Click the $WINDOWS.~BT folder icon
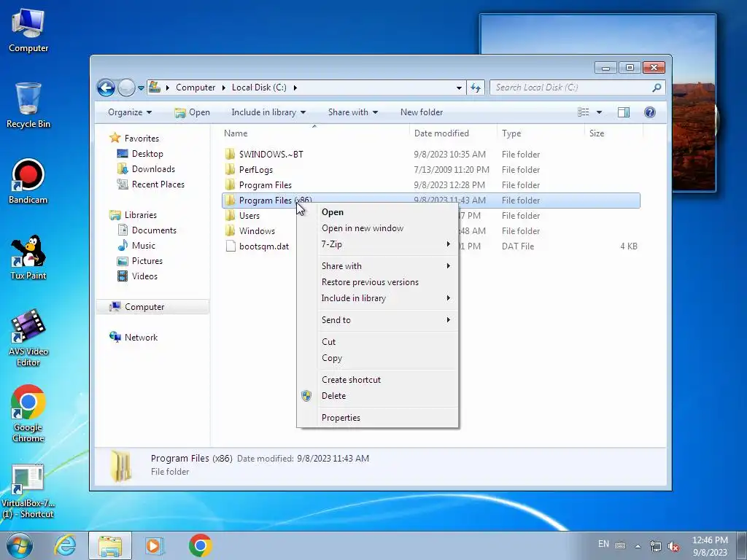Image resolution: width=747 pixels, height=560 pixels. pos(230,155)
